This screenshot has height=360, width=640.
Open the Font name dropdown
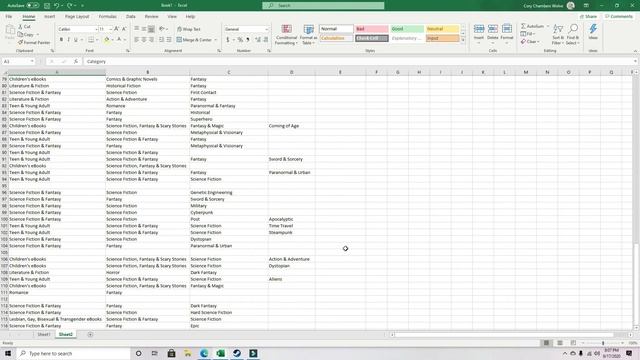pos(96,29)
